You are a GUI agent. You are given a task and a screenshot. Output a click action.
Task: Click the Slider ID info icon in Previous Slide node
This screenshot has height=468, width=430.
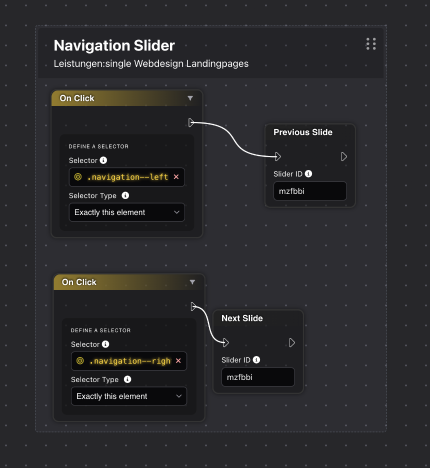coord(309,174)
